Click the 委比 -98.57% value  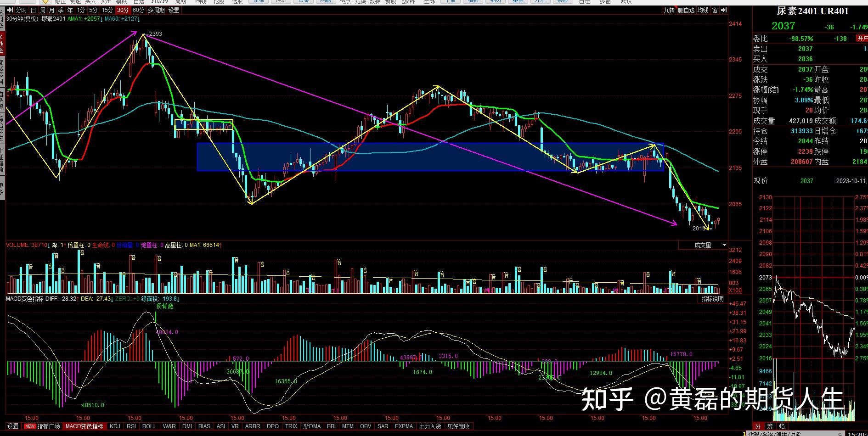coord(801,39)
